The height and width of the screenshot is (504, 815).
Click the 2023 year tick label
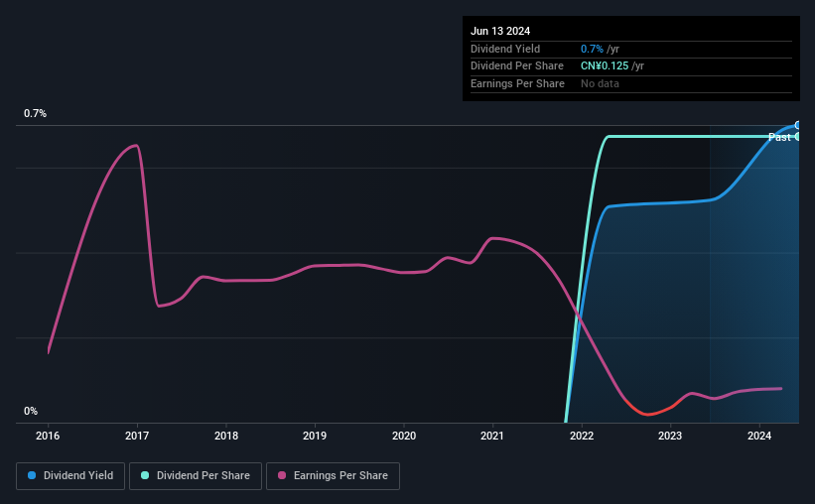click(x=670, y=436)
